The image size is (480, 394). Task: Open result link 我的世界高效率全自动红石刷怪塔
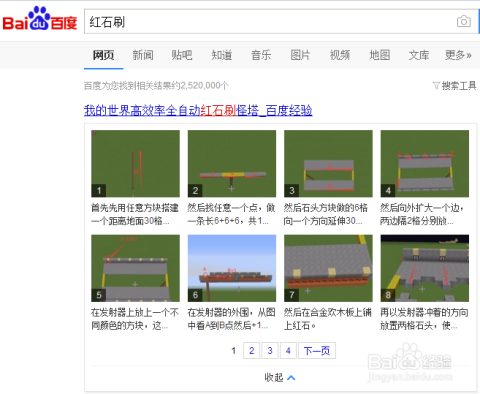tap(198, 110)
